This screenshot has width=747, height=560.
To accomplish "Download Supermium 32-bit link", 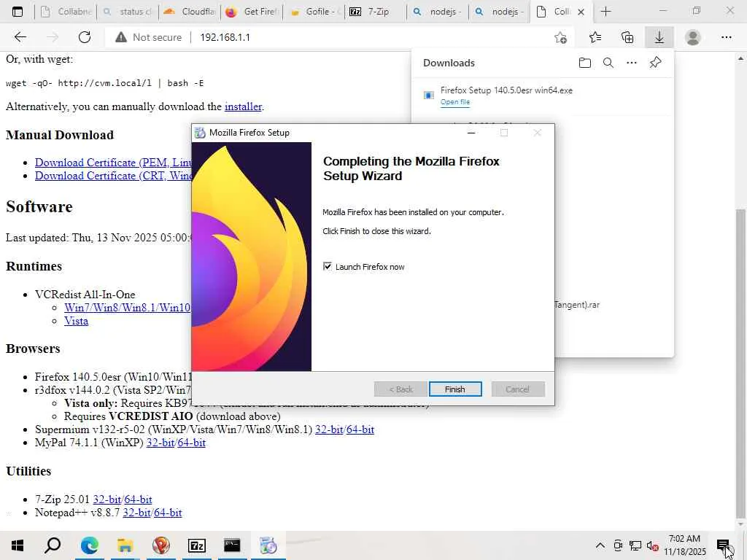I will pyautogui.click(x=329, y=429).
